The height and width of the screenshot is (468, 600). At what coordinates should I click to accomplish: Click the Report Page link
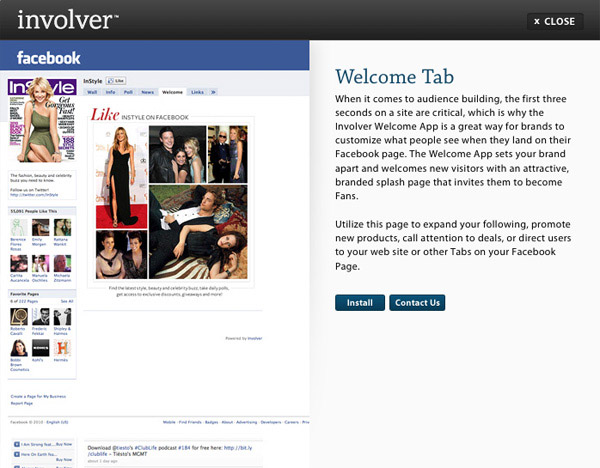(22, 403)
